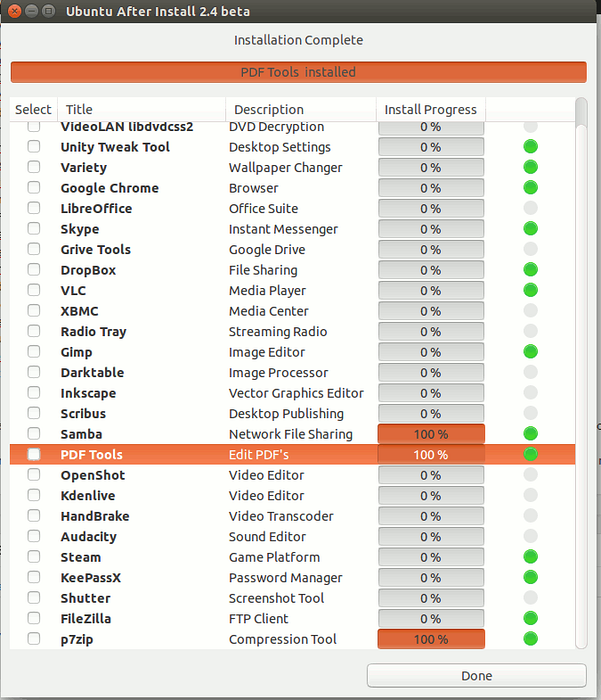Screen dimensions: 601x700
Task: Click the grey status dot for LibreOffice
Action: coord(530,208)
